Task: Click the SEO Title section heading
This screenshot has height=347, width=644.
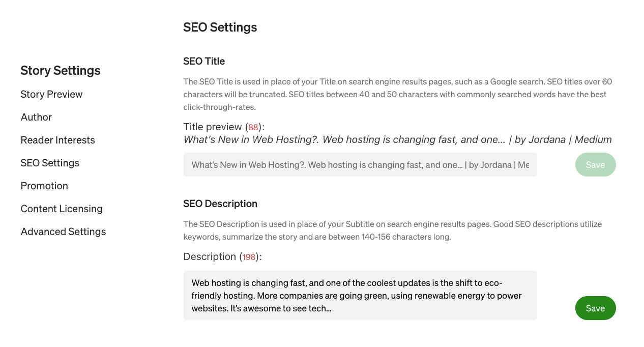Action: [204, 61]
